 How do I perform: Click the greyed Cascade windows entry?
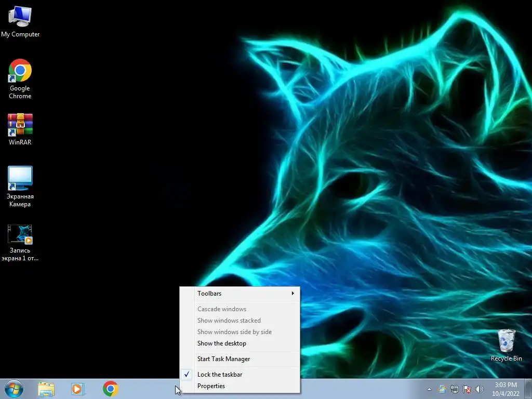tap(240, 309)
